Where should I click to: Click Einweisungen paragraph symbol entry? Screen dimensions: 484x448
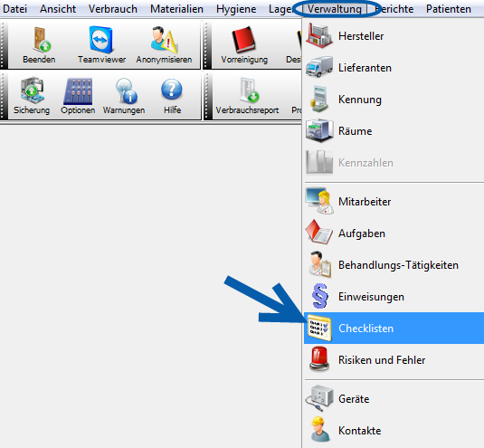tap(394, 296)
